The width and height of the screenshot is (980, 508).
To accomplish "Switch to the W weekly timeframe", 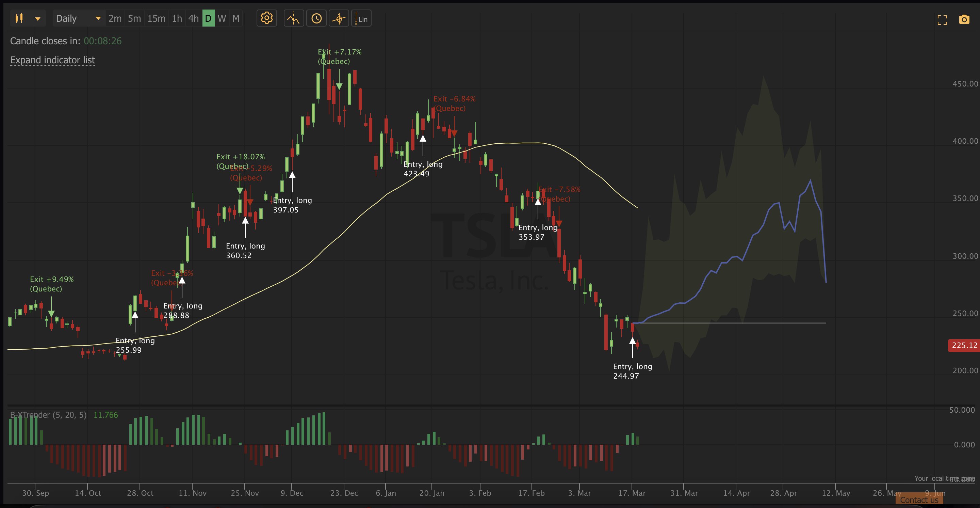I will click(x=222, y=18).
